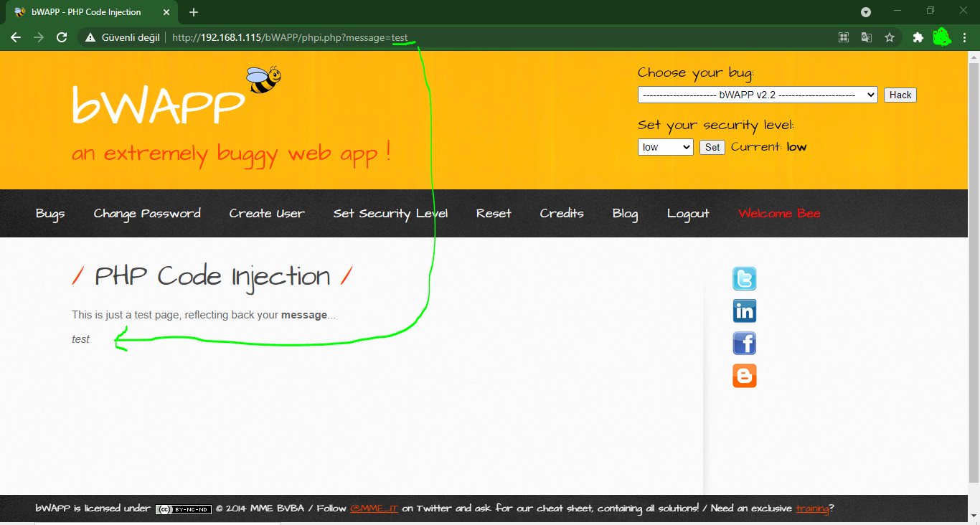Restore down the browser window
This screenshot has width=980, height=525.
[x=930, y=10]
